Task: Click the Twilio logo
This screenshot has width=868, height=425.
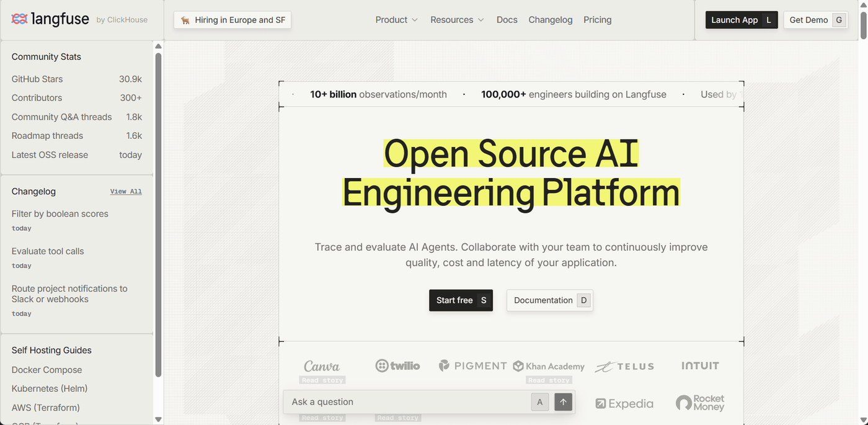Action: click(397, 366)
